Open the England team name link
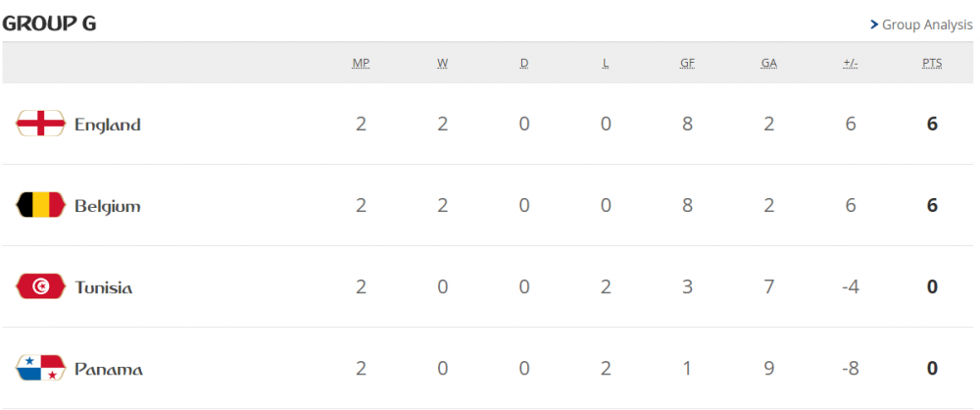Viewport: 980px width, 410px height. pos(108,125)
